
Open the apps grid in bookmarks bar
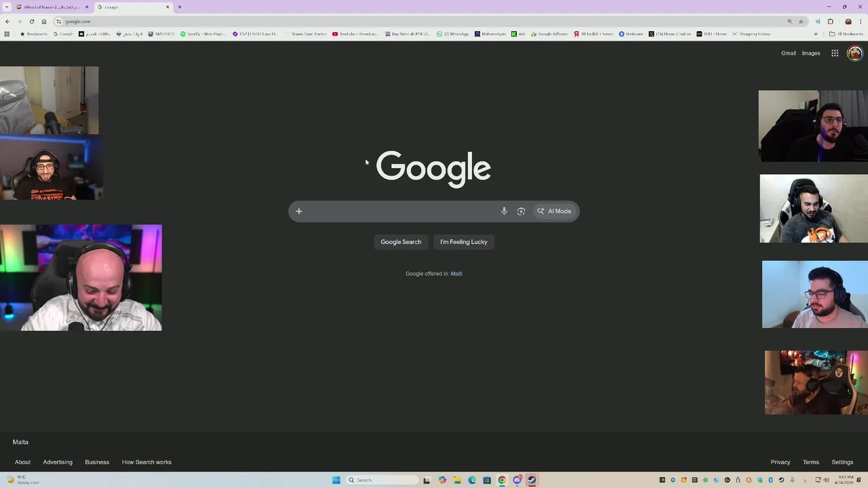coord(7,34)
